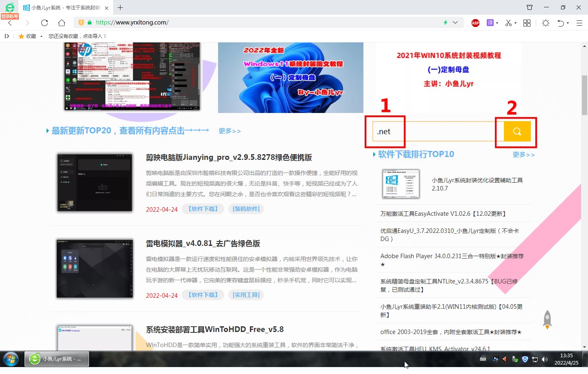Screen dimensions: 588x374
Task: Open the WinToHDD_Free_v5.8 article title
Action: (215, 329)
